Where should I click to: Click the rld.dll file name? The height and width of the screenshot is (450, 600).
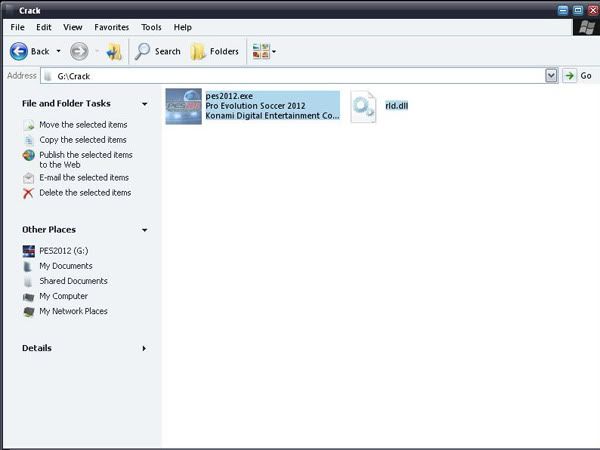396,106
